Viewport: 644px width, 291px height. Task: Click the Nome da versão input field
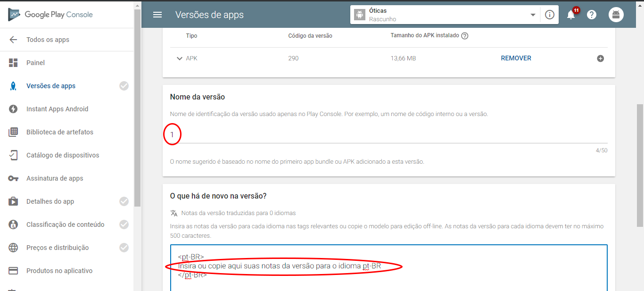388,135
